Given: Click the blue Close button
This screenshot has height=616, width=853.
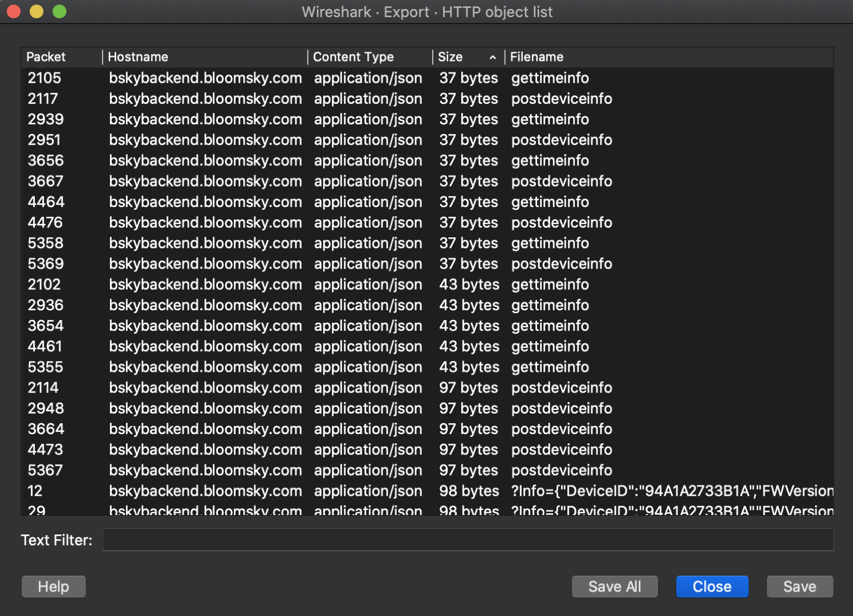Looking at the screenshot, I should point(712,586).
